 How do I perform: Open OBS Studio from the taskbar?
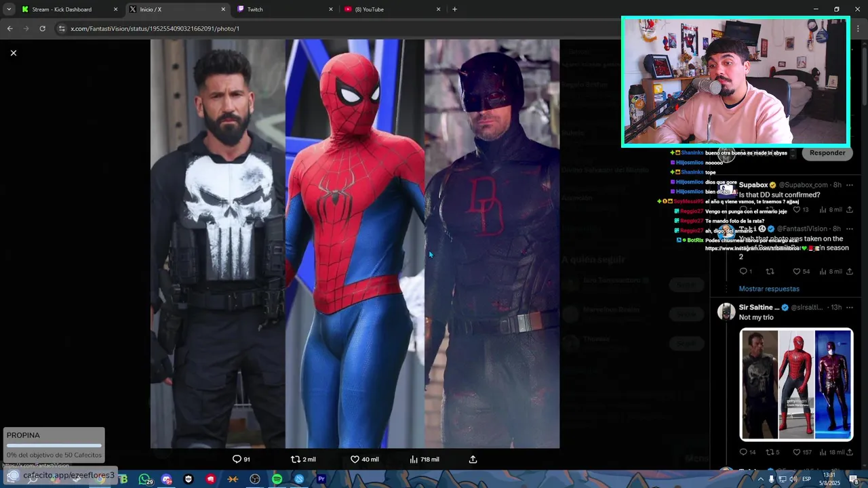[255, 479]
